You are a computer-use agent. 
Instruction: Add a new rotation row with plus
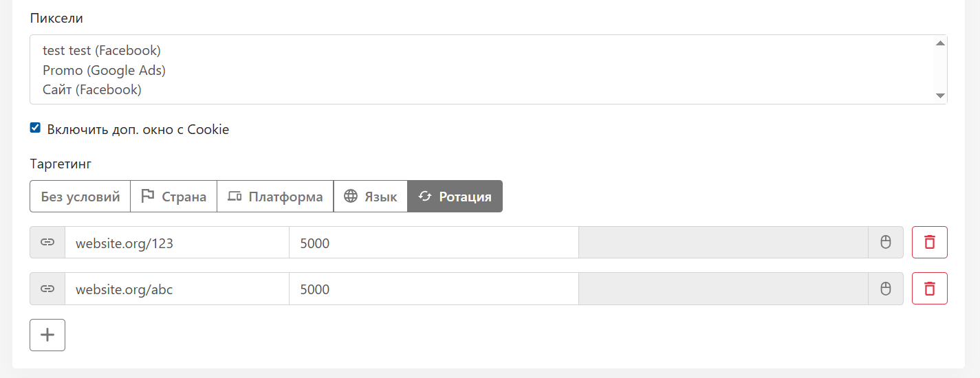[x=47, y=335]
